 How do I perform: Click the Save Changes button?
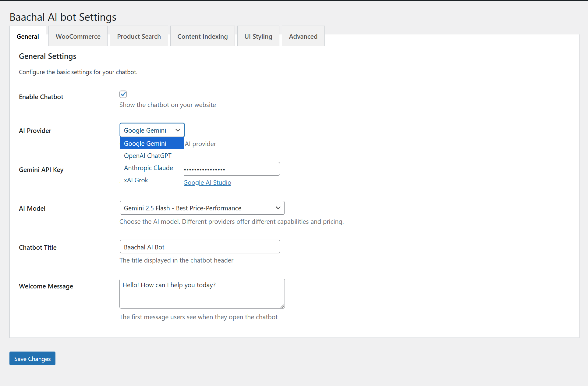(x=32, y=359)
